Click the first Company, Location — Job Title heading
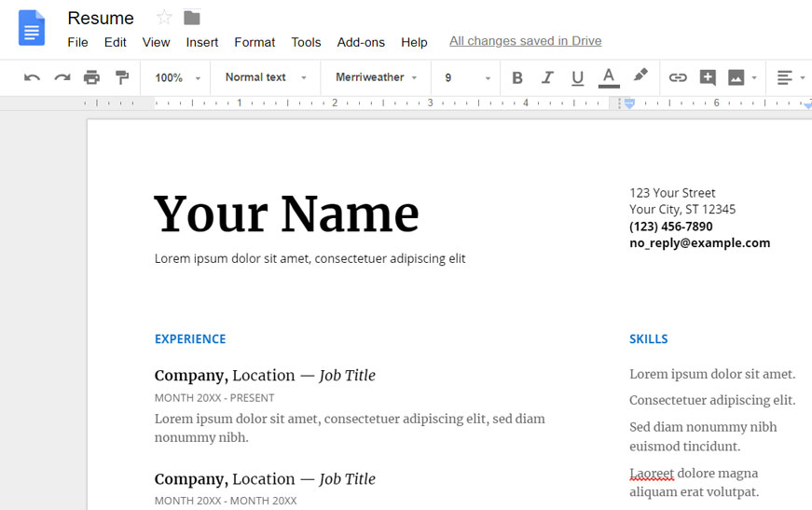 coord(265,376)
